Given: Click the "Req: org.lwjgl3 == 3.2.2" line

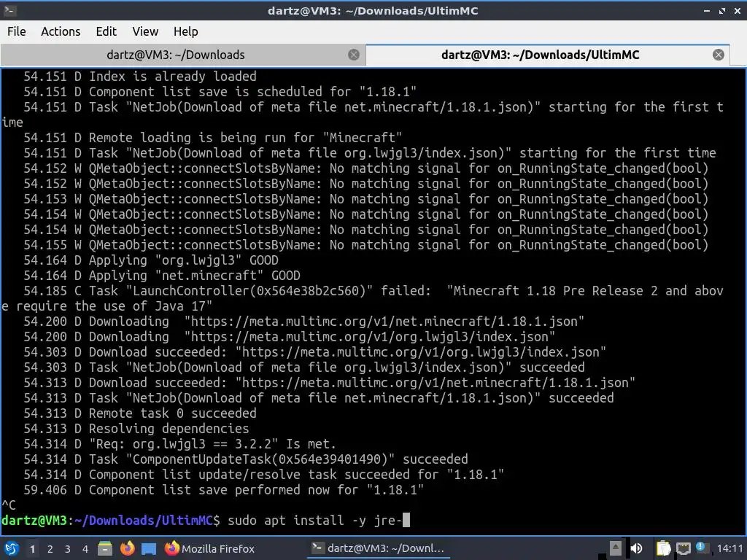Looking at the screenshot, I should (x=180, y=444).
